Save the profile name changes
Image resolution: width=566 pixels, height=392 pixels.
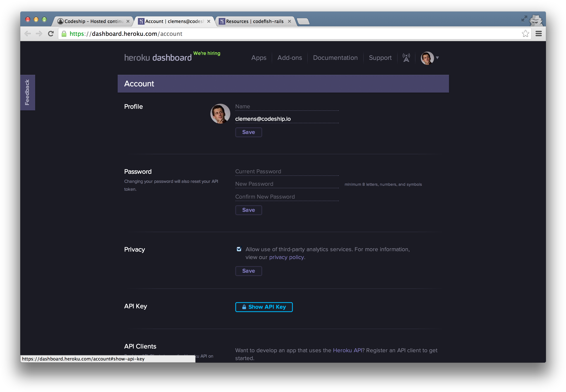[x=248, y=132]
